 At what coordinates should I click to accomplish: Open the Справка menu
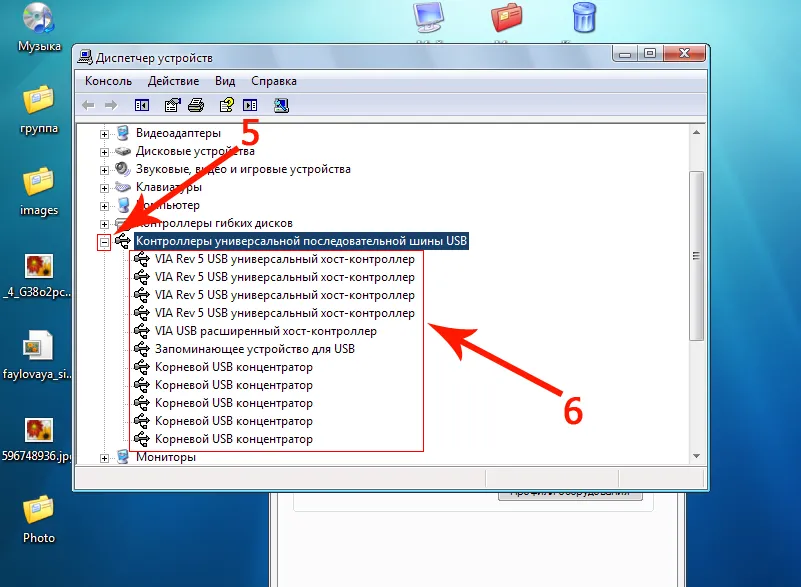coord(274,81)
